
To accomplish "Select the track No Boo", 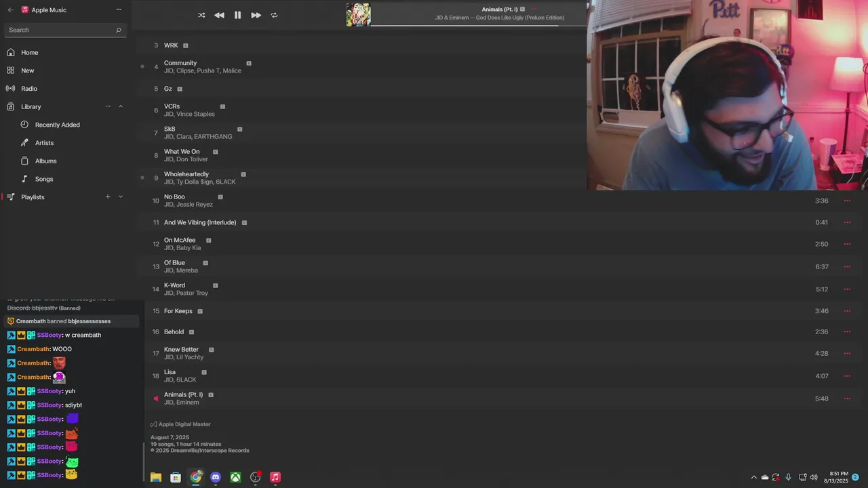I will pyautogui.click(x=174, y=197).
